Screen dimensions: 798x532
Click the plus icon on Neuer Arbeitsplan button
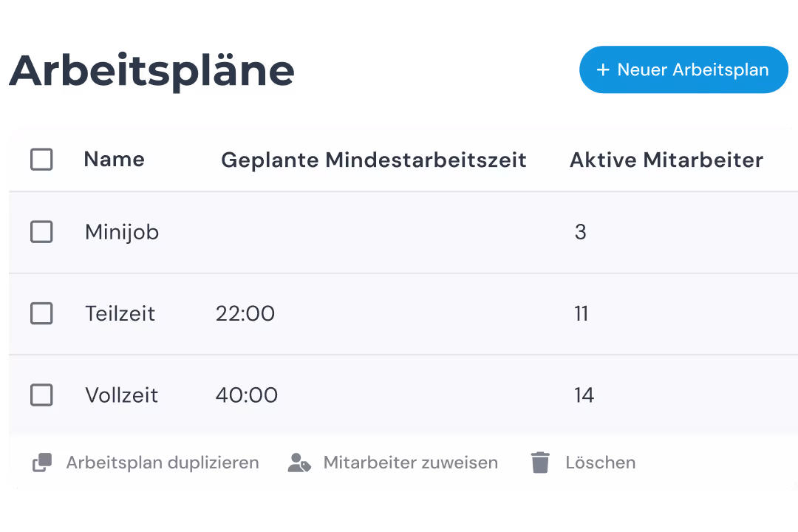(x=603, y=69)
